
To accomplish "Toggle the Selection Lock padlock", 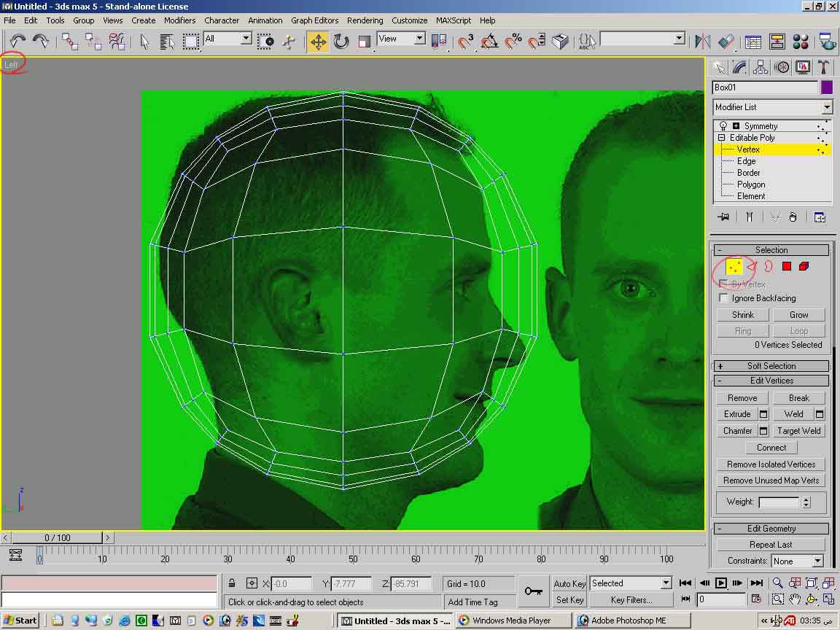I will pos(232,583).
